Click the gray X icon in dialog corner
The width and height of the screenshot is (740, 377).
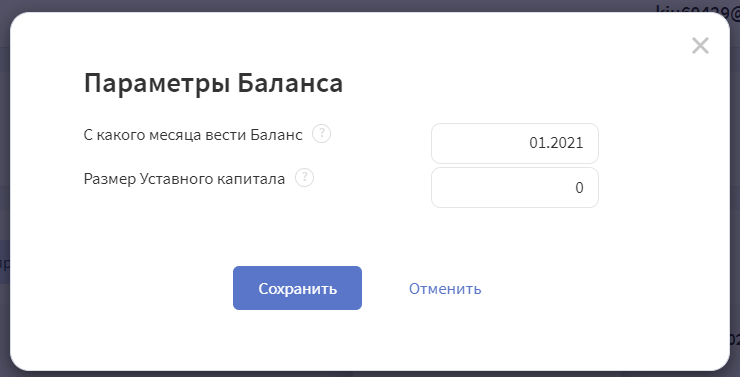pos(700,46)
